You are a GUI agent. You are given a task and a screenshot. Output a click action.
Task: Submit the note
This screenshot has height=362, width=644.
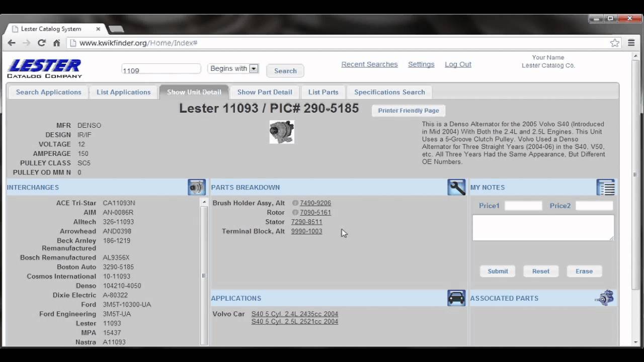pos(498,271)
